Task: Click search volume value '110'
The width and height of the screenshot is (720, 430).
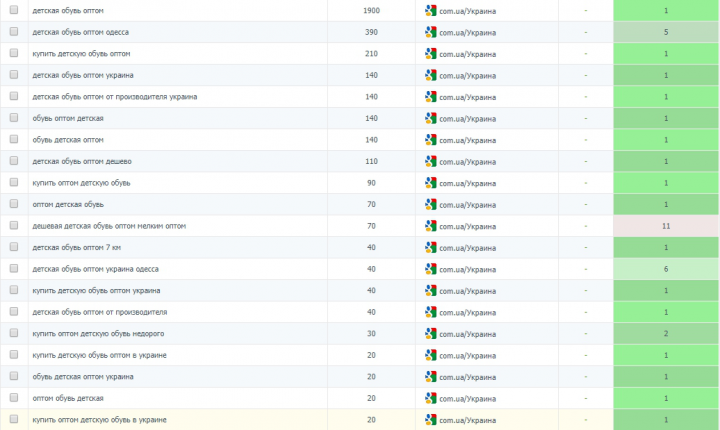Action: pyautogui.click(x=371, y=161)
